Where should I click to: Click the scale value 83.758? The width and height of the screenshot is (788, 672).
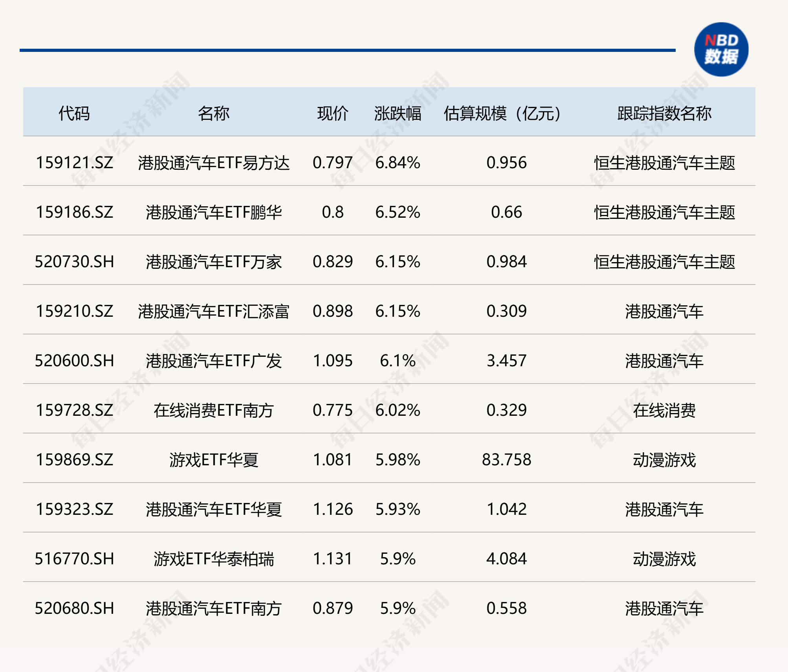(x=506, y=460)
